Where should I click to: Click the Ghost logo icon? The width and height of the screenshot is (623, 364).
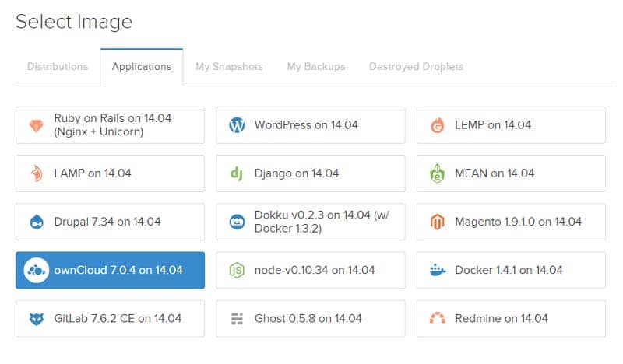coord(237,319)
